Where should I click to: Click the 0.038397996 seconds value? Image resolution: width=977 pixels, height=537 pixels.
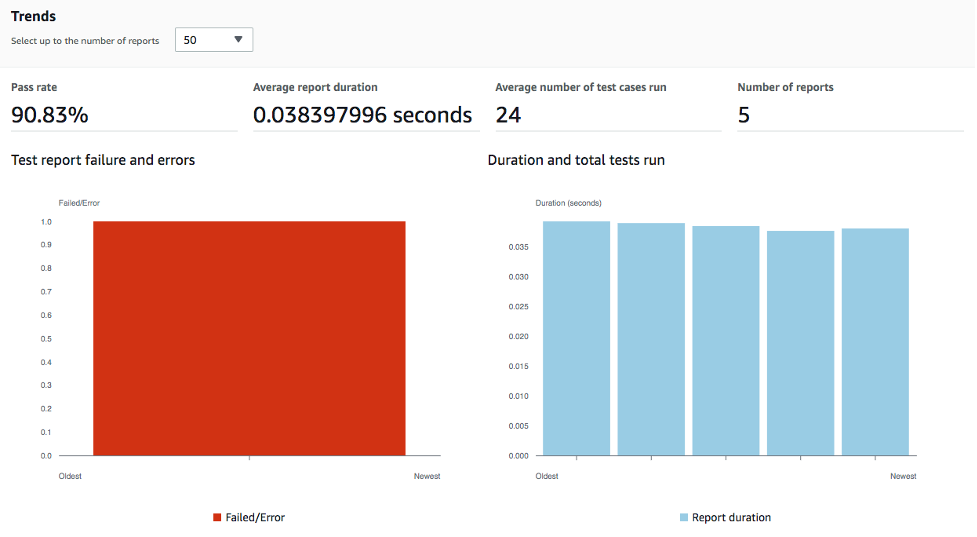[363, 115]
